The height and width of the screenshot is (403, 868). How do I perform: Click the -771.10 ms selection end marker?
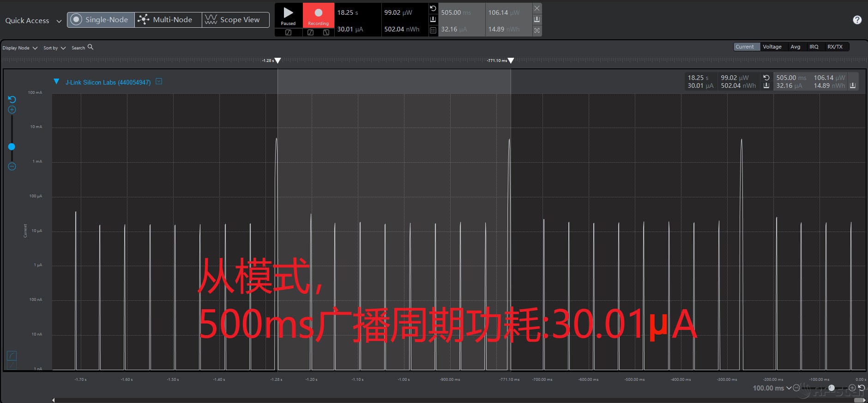(x=511, y=61)
